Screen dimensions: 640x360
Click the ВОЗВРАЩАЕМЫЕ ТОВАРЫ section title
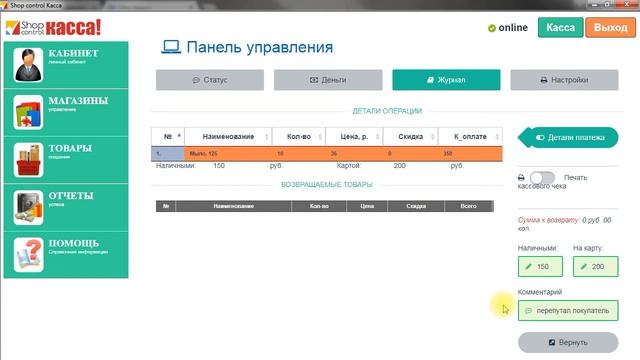click(x=327, y=184)
